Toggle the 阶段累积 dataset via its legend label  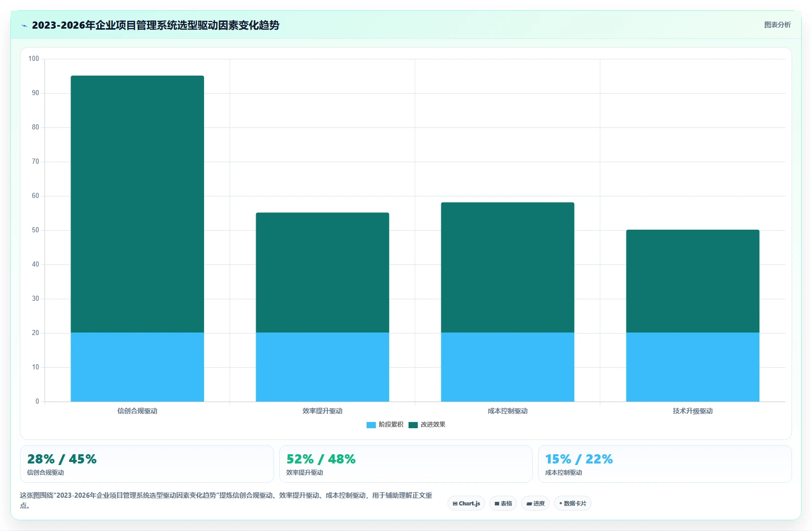click(x=391, y=425)
